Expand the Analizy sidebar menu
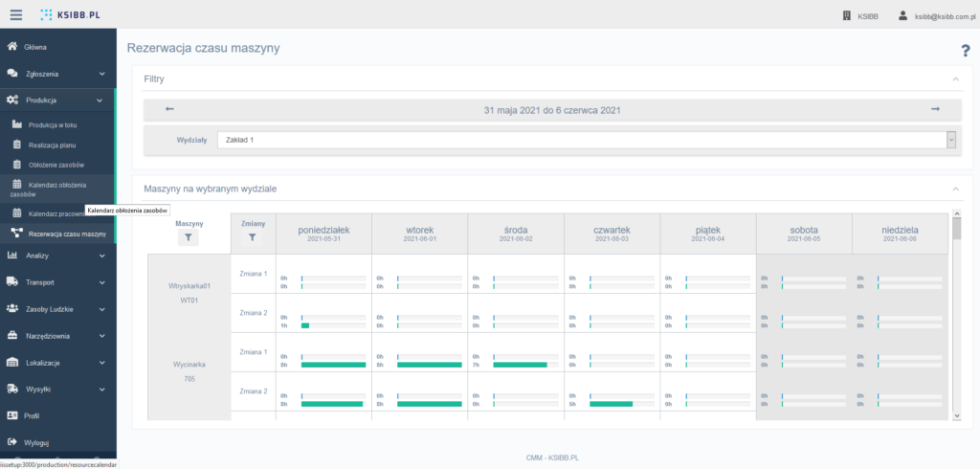Screen dimensions: 980x469 coord(57,256)
